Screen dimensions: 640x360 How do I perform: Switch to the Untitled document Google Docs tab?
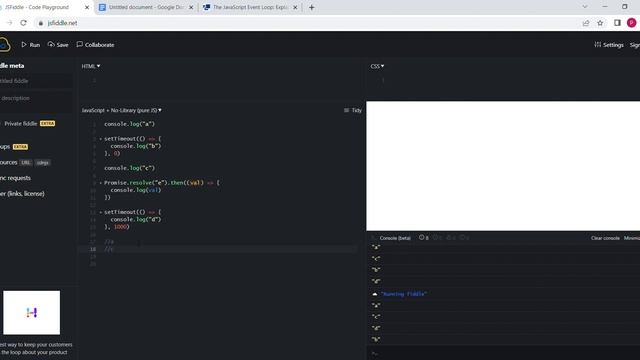click(x=145, y=7)
